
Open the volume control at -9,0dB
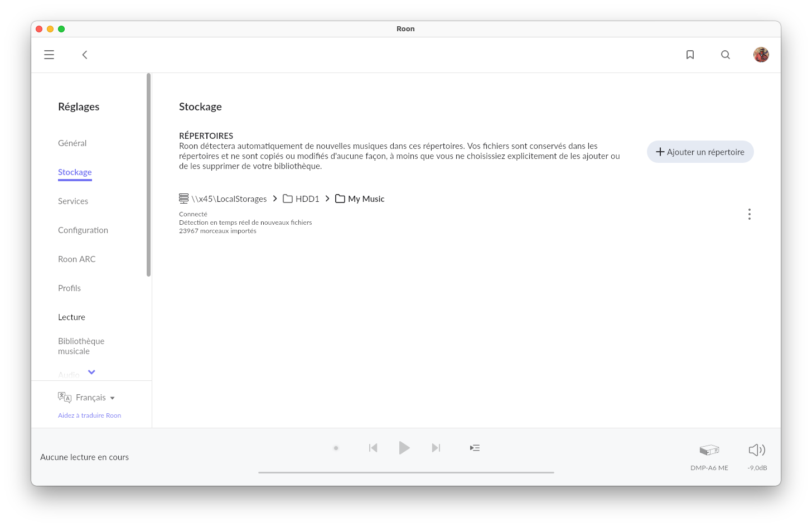(757, 457)
